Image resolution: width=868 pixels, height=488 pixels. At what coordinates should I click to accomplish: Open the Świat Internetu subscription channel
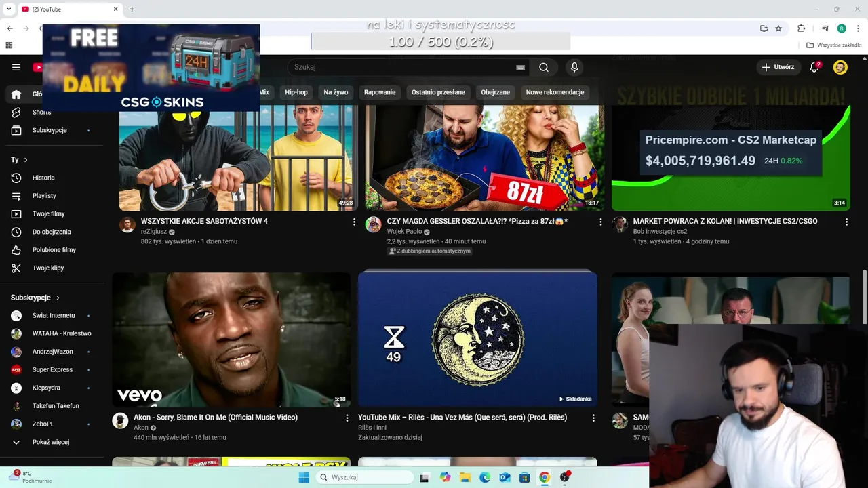pyautogui.click(x=54, y=315)
